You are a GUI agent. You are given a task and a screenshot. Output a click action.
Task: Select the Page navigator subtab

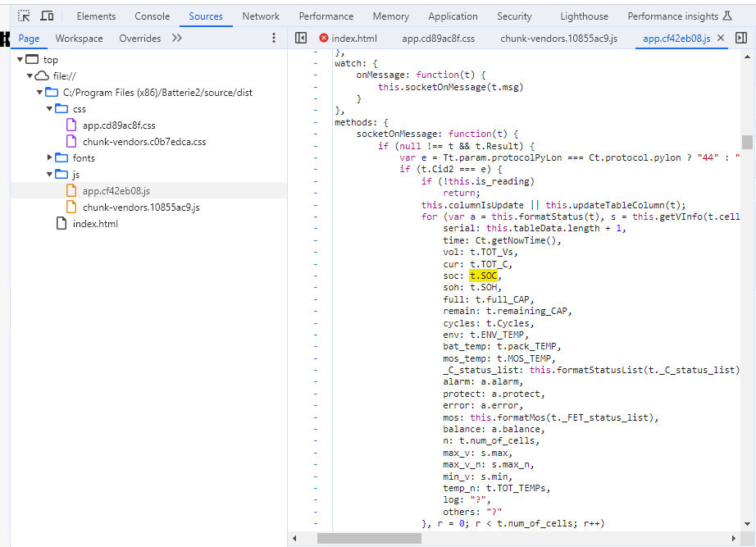point(29,38)
